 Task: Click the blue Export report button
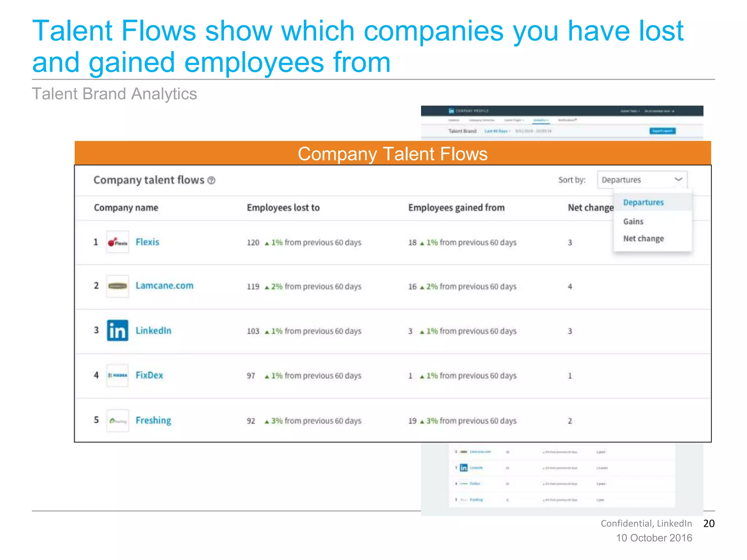[662, 131]
